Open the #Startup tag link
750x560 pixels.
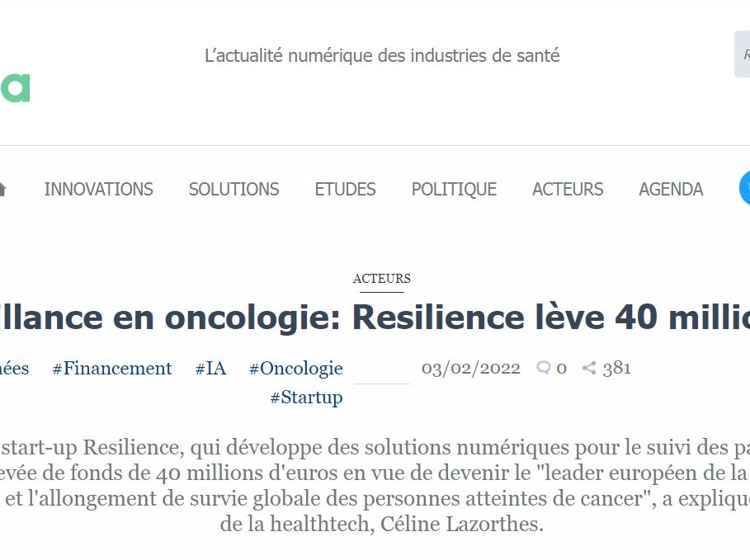[306, 397]
